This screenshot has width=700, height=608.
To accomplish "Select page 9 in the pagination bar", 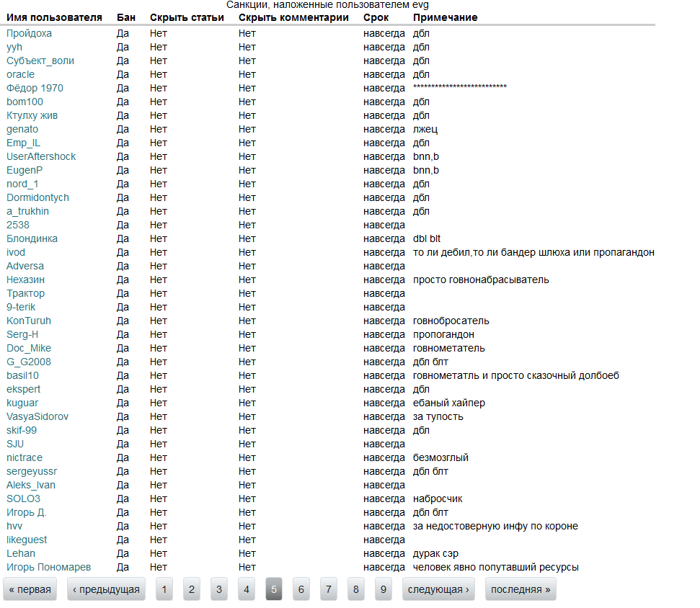I will 384,589.
